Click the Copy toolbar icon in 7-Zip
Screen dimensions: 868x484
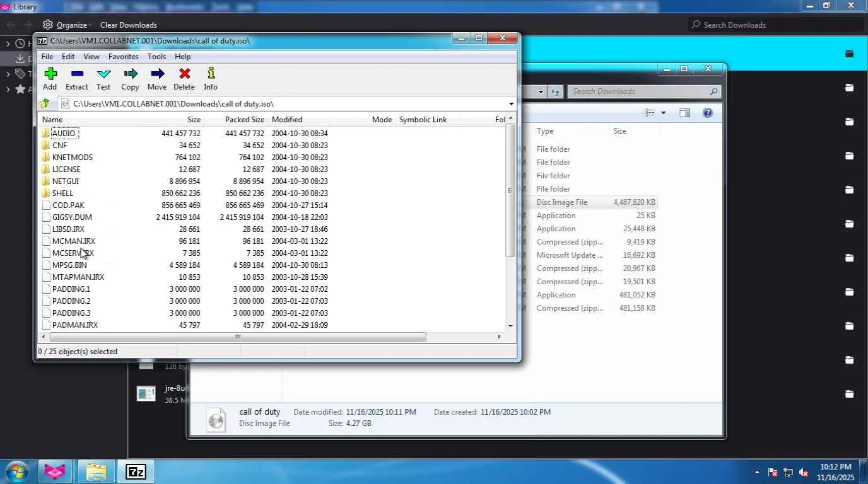131,74
